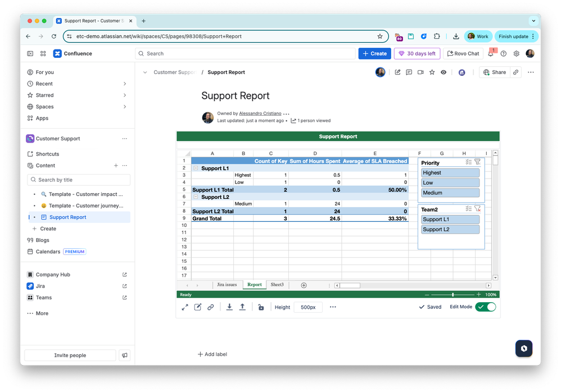Image resolution: width=561 pixels, height=392 pixels.
Task: Select Medium in Priority slicer
Action: click(450, 193)
